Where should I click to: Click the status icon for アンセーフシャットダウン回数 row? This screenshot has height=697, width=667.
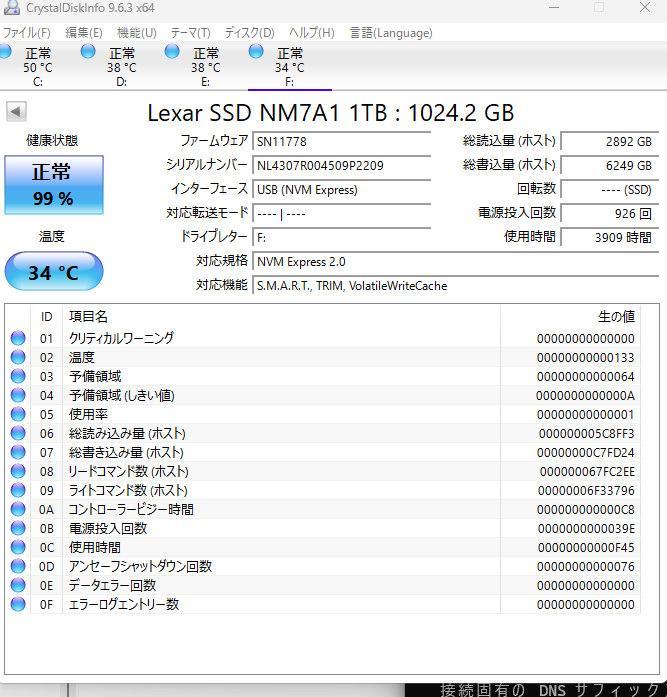point(18,566)
